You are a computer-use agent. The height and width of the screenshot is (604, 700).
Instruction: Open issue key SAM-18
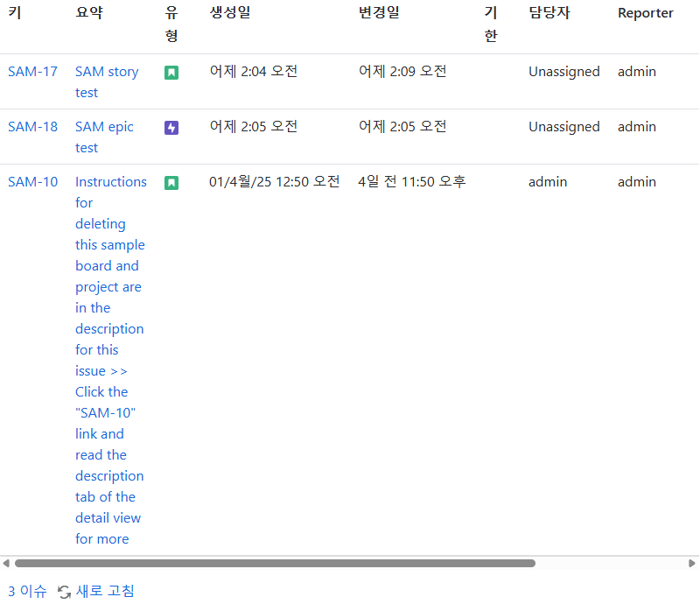pyautogui.click(x=32, y=127)
